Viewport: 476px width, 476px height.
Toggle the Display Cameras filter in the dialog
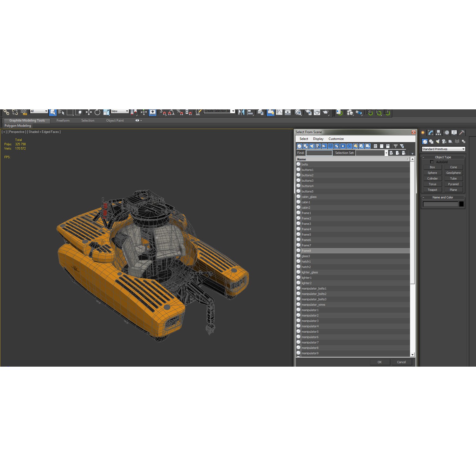point(318,146)
